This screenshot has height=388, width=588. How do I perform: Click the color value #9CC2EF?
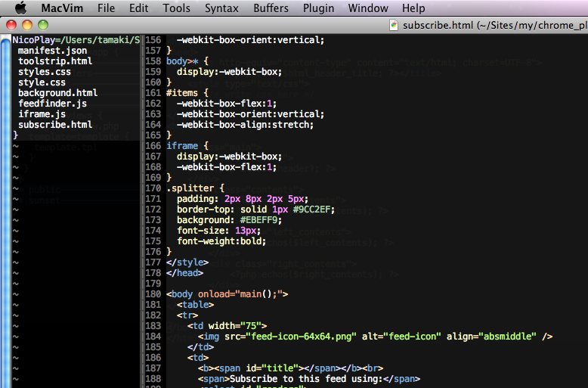pyautogui.click(x=311, y=210)
